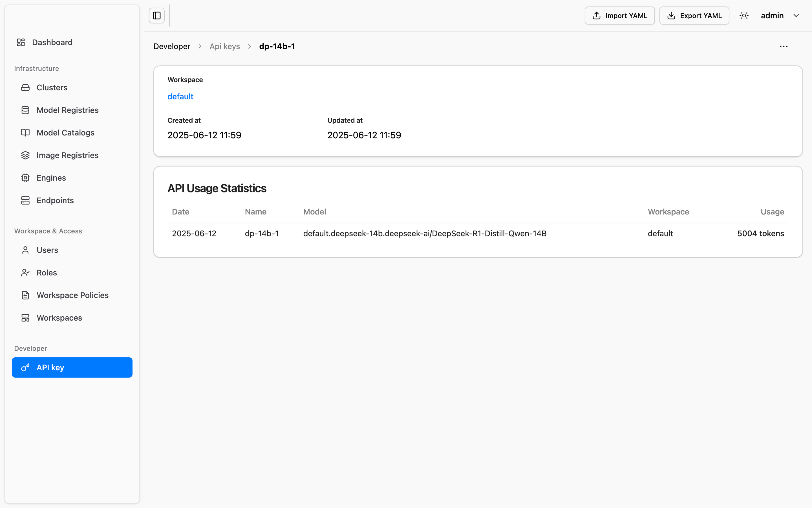Click the Usage column header

tap(772, 212)
